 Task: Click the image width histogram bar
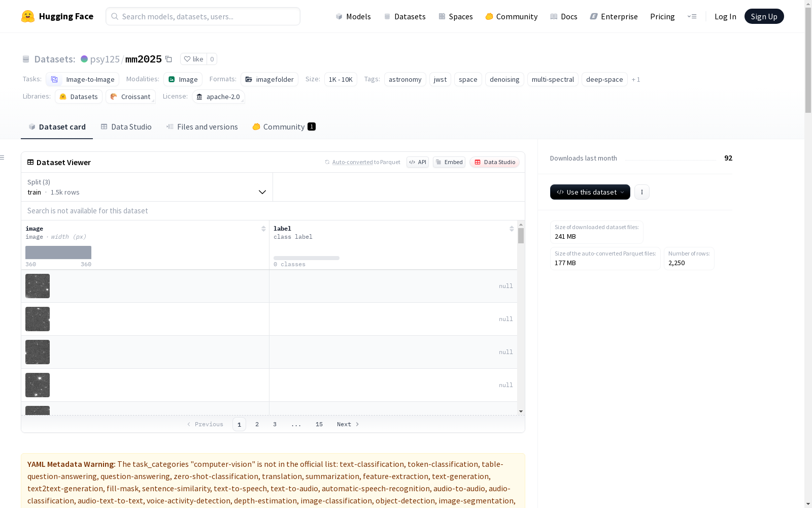pos(58,252)
